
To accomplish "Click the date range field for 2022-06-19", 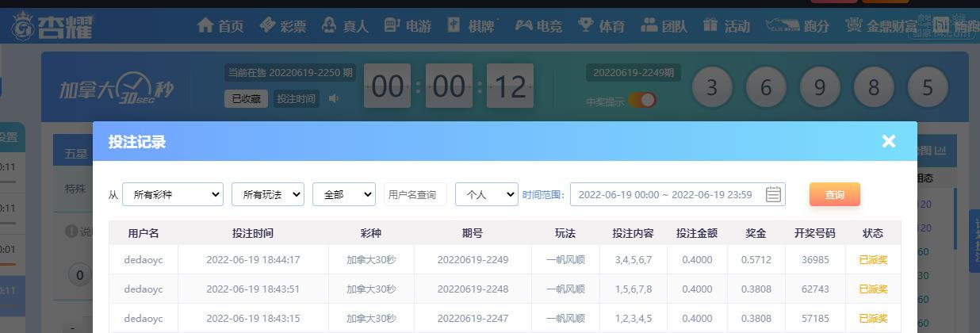I will point(678,194).
